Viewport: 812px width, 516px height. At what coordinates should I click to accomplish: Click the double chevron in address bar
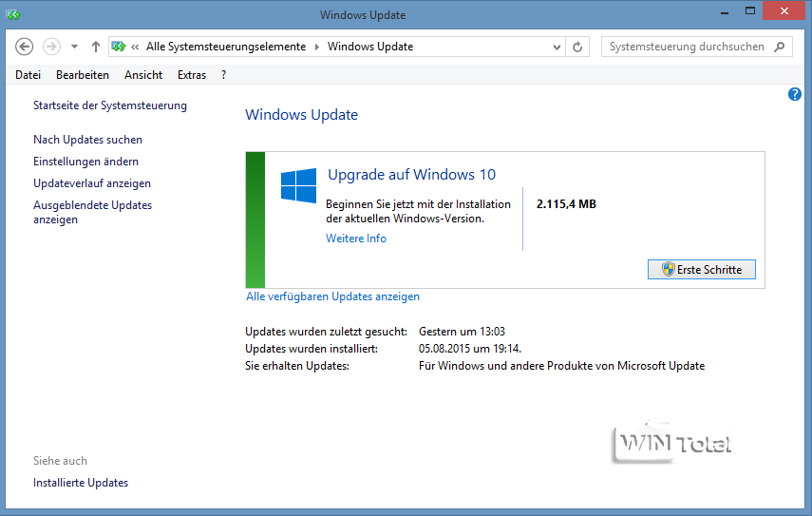tap(135, 48)
